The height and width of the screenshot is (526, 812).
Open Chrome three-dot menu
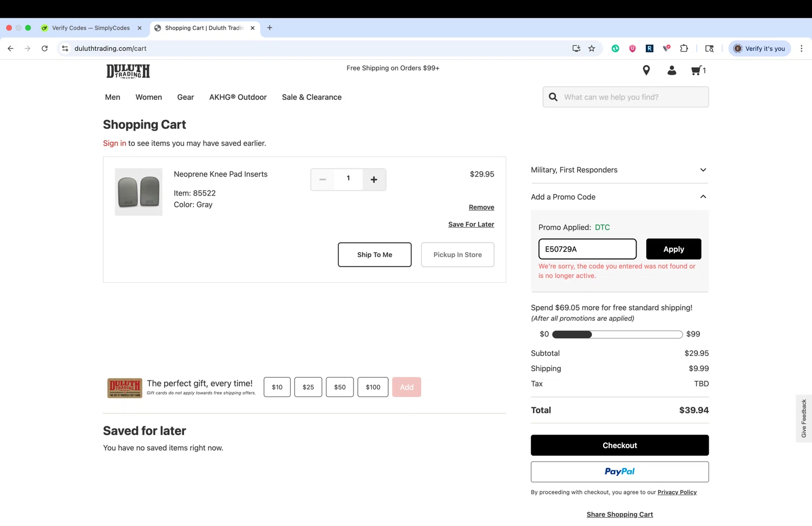tap(802, 49)
